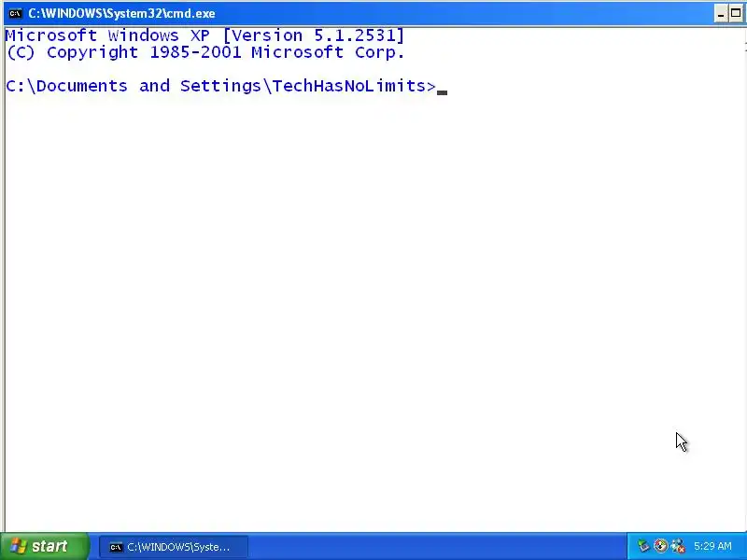This screenshot has width=747, height=560.
Task: Maximize the cmd.exe window
Action: pyautogui.click(x=736, y=14)
